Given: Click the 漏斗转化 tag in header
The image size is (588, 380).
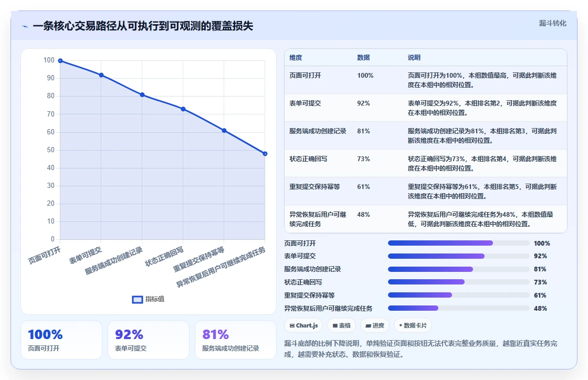Looking at the screenshot, I should click(552, 23).
